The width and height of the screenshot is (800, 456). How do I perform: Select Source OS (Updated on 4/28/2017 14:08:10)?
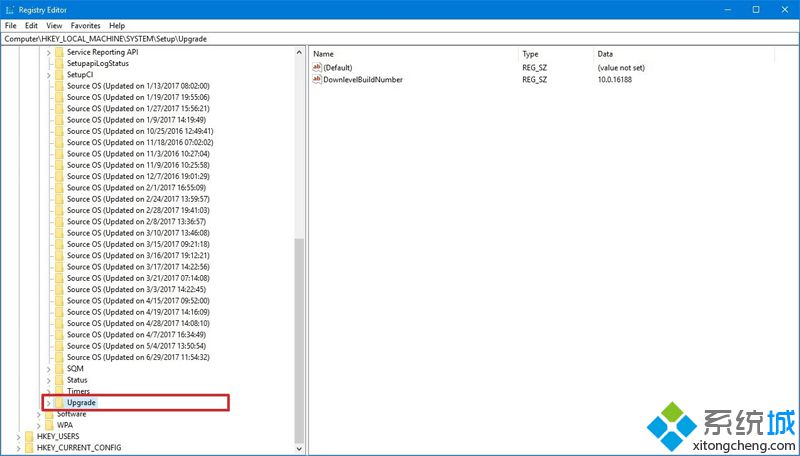tap(138, 323)
